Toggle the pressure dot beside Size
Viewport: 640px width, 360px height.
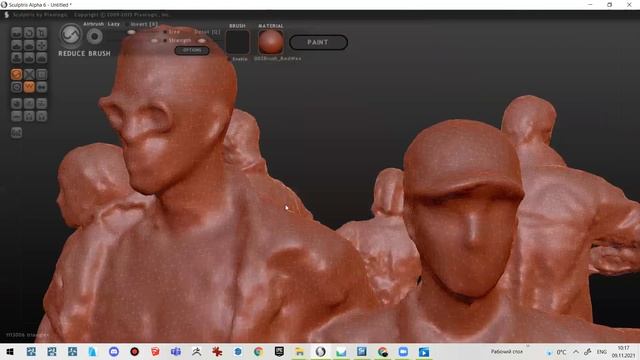click(164, 32)
